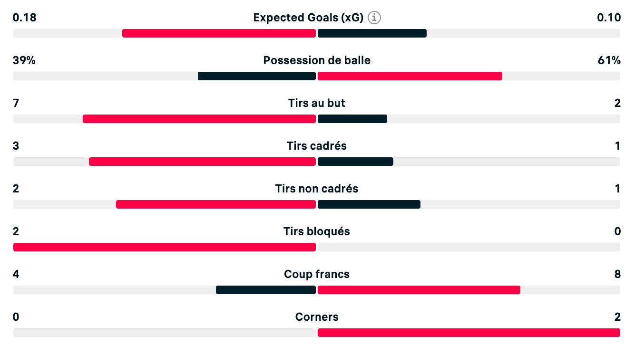Image resolution: width=644 pixels, height=345 pixels.
Task: Click the full red Tirs bloqués bar
Action: click(165, 247)
